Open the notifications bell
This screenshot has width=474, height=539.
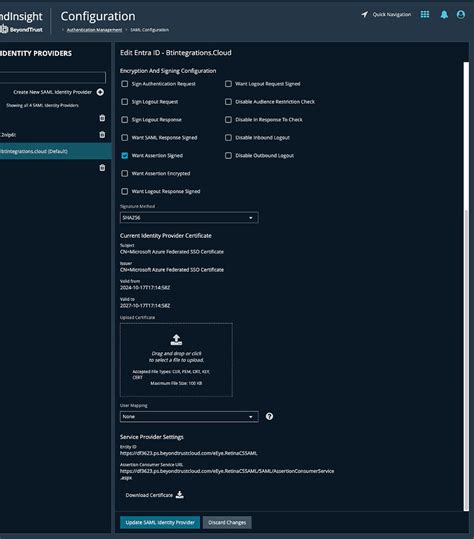444,14
